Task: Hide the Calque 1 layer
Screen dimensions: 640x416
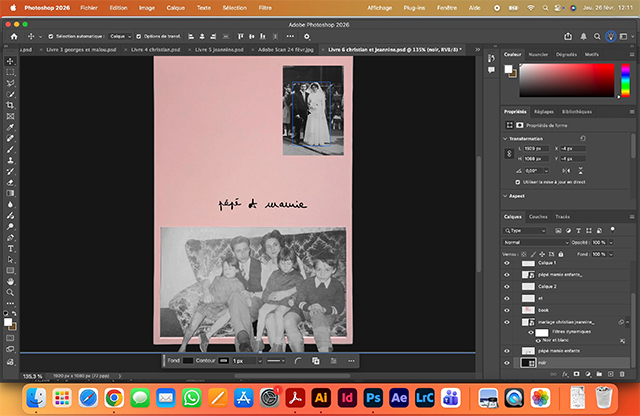Action: point(507,263)
